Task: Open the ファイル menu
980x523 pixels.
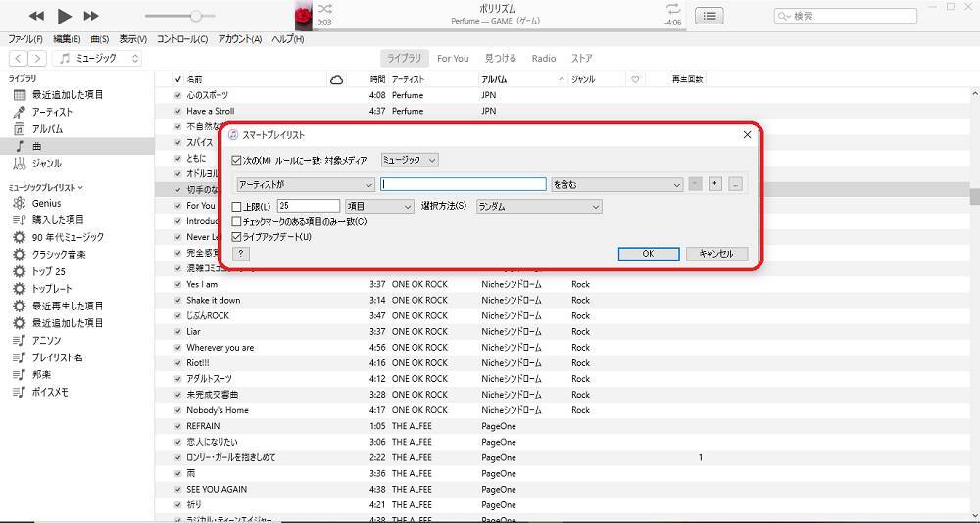Action: click(x=25, y=39)
